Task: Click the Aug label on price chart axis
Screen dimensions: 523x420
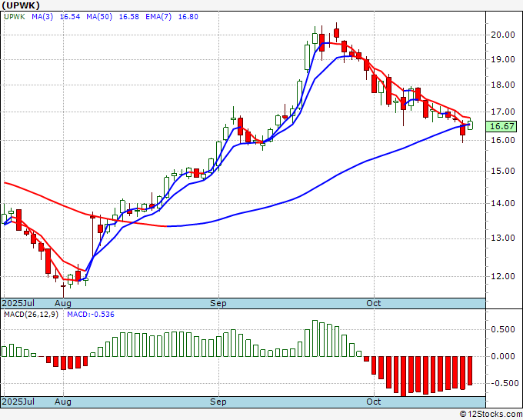Action: [63, 303]
